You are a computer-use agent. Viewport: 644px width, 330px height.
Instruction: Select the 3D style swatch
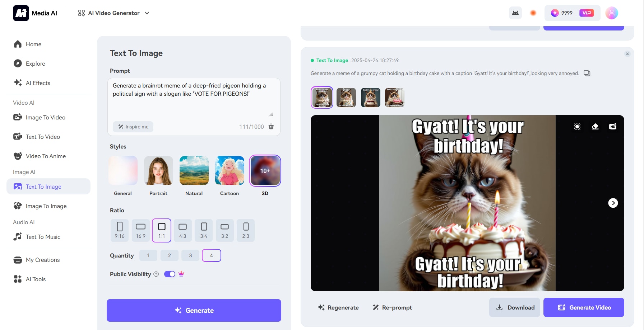point(265,170)
